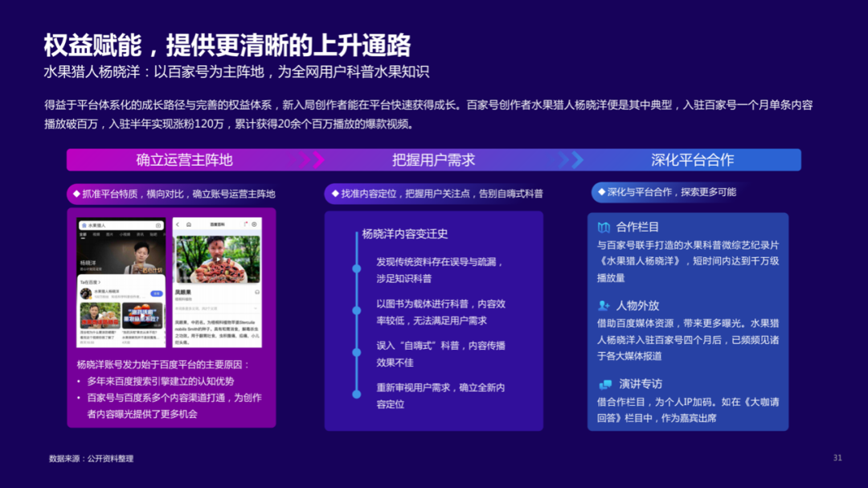868x488 pixels.
Task: Click the timeline dot for 误入"自嗨式"科普
Action: tap(357, 352)
